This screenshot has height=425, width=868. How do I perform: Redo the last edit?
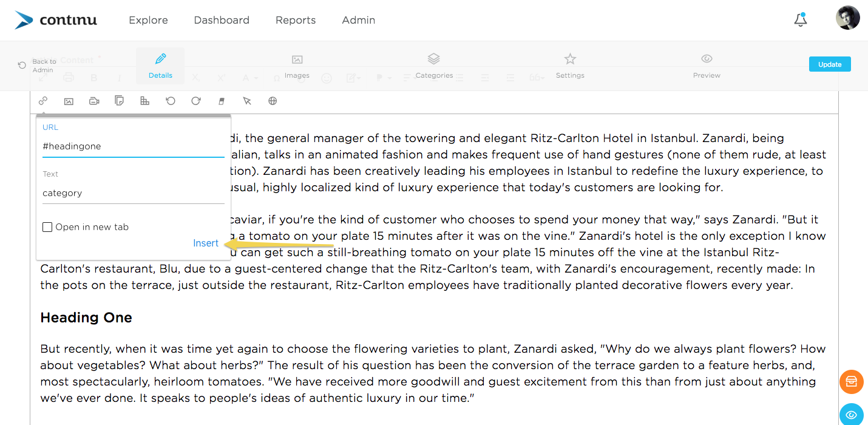[196, 101]
